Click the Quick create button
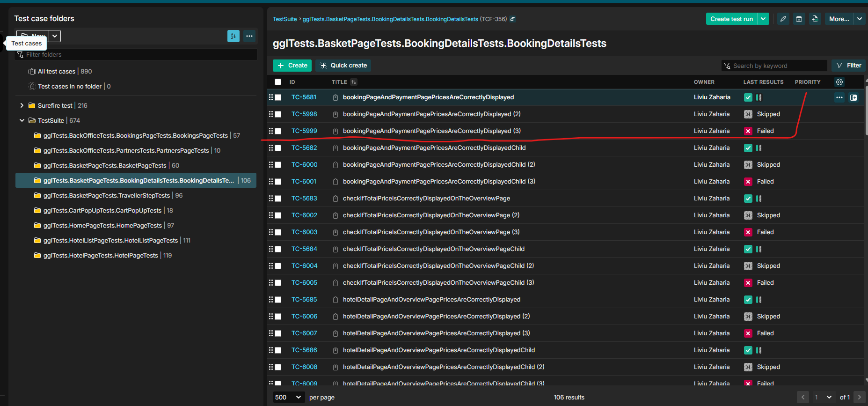 tap(343, 66)
